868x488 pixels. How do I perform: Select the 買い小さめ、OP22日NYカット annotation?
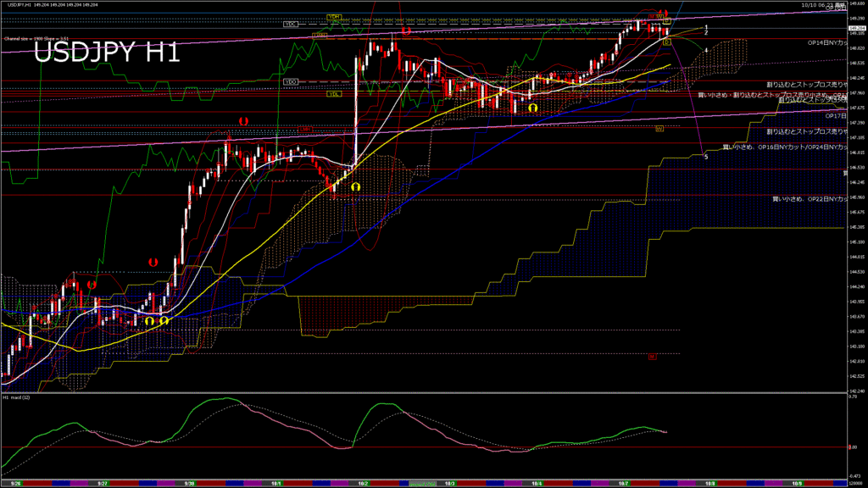[x=810, y=198]
